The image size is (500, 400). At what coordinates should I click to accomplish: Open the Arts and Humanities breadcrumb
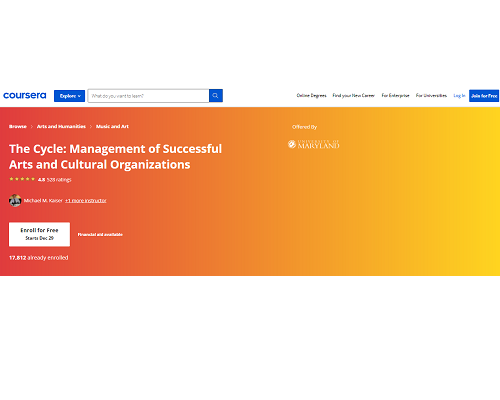(61, 126)
